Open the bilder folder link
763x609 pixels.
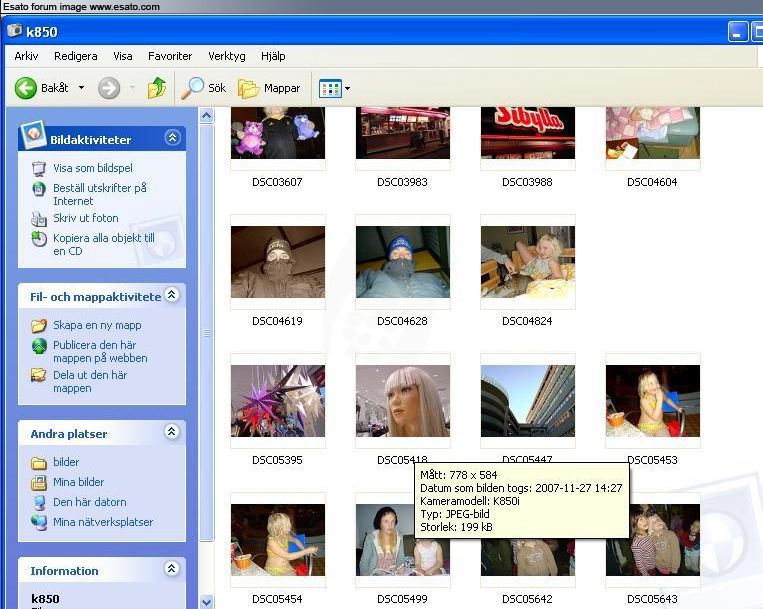[x=66, y=462]
